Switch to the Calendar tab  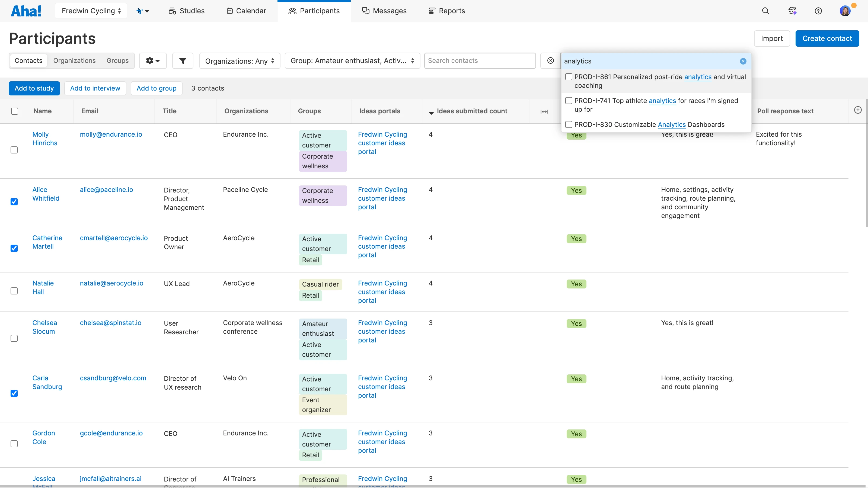point(246,11)
